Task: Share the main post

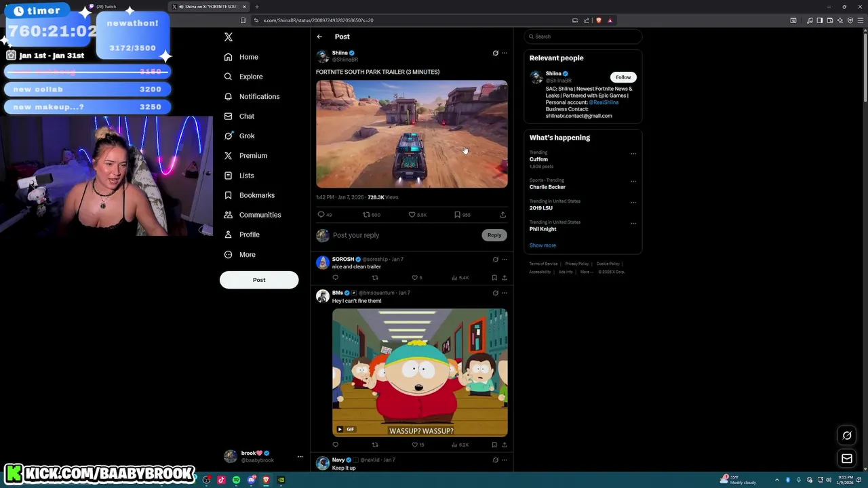Action: tap(502, 215)
